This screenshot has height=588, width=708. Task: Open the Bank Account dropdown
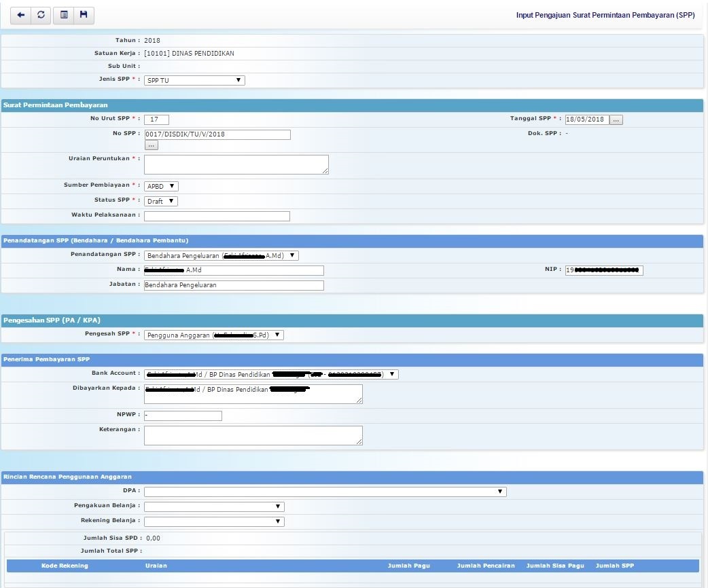click(x=271, y=374)
